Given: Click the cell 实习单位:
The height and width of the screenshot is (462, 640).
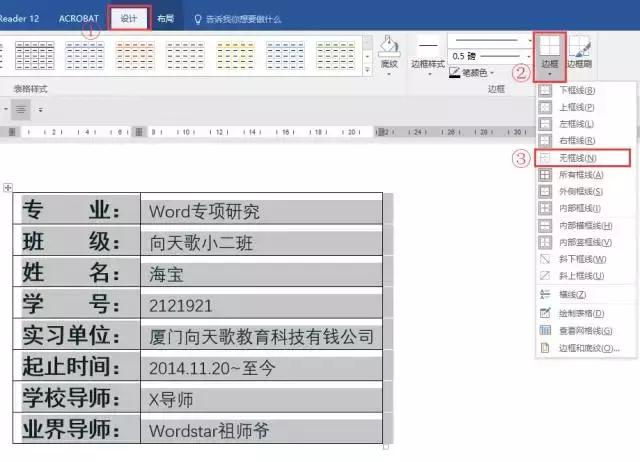Looking at the screenshot, I should (77, 335).
